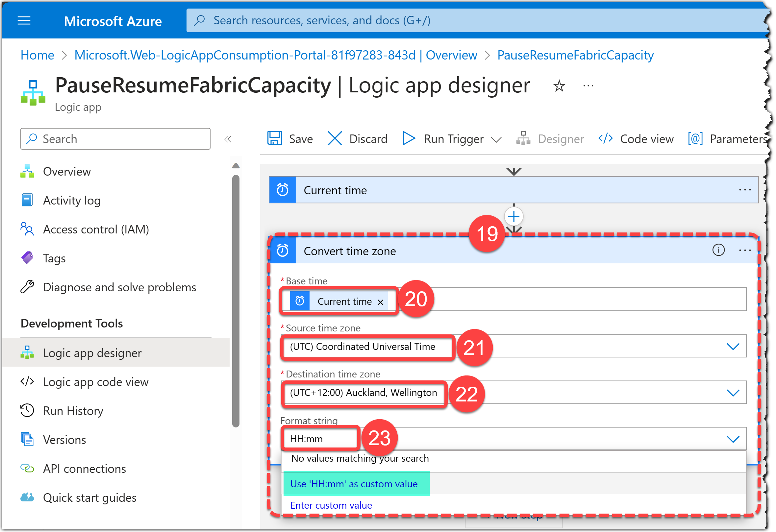Screen dimensions: 776x532
Task: Go to Home breadcrumb
Action: click(x=38, y=55)
